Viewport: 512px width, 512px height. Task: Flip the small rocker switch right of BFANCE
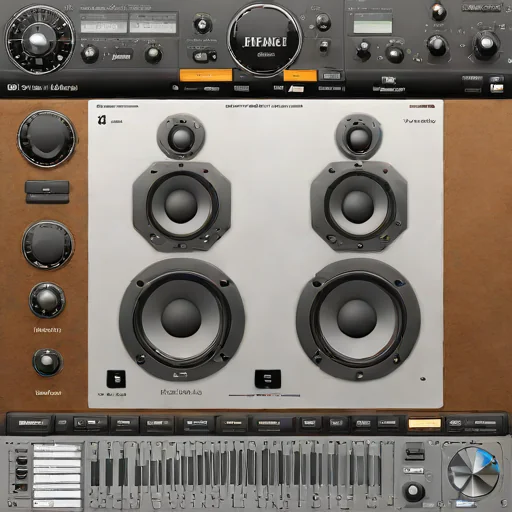click(x=324, y=46)
